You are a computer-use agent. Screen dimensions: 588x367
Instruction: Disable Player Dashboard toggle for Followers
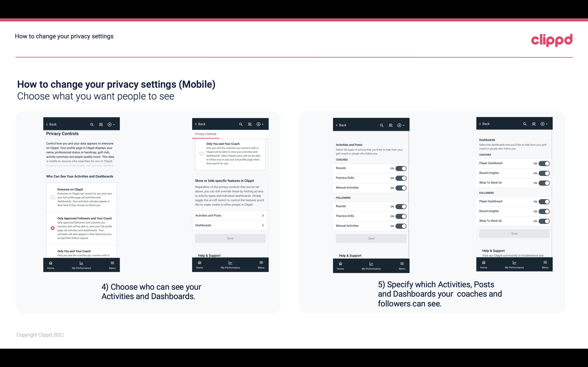(x=544, y=201)
